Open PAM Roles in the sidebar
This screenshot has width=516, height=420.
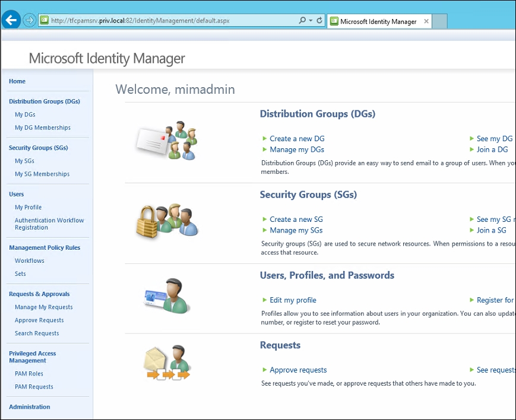(29, 374)
